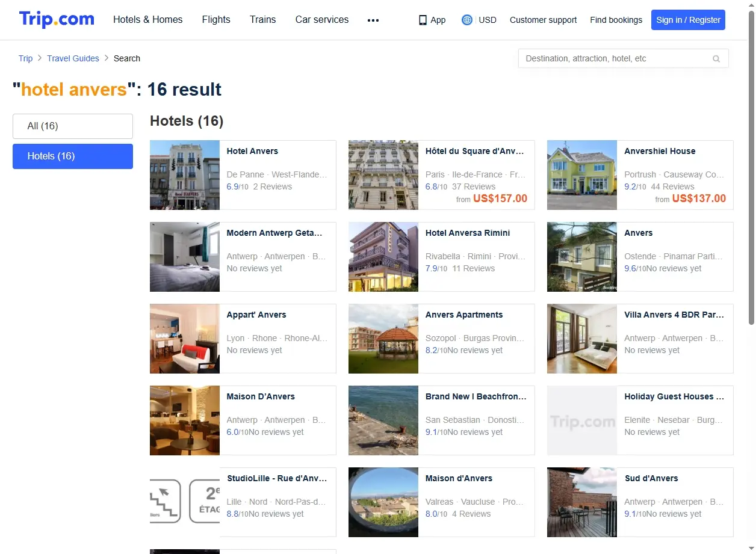
Task: Open USD currency selector
Action: point(488,20)
